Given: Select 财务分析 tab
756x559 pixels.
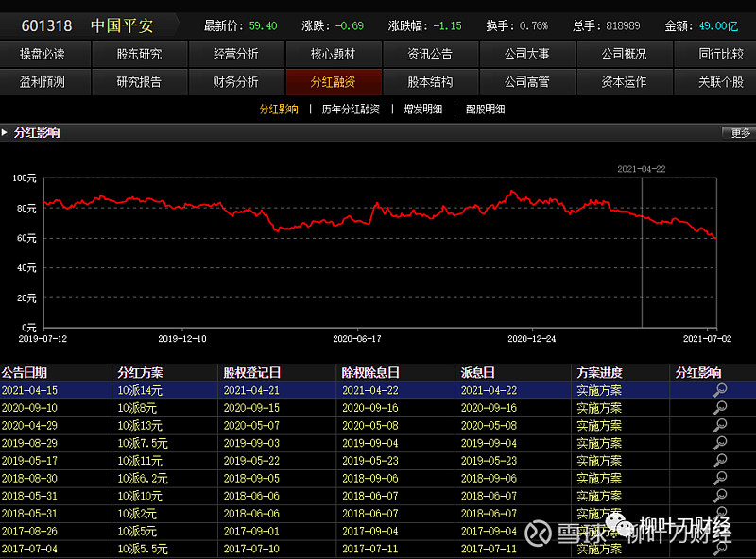Looking at the screenshot, I should click(x=236, y=82).
